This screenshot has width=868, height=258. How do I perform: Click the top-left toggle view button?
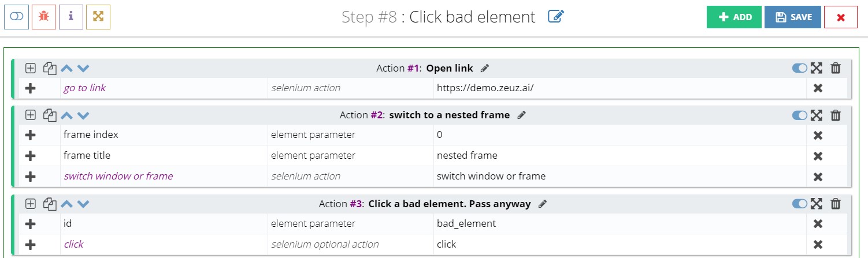click(x=16, y=17)
